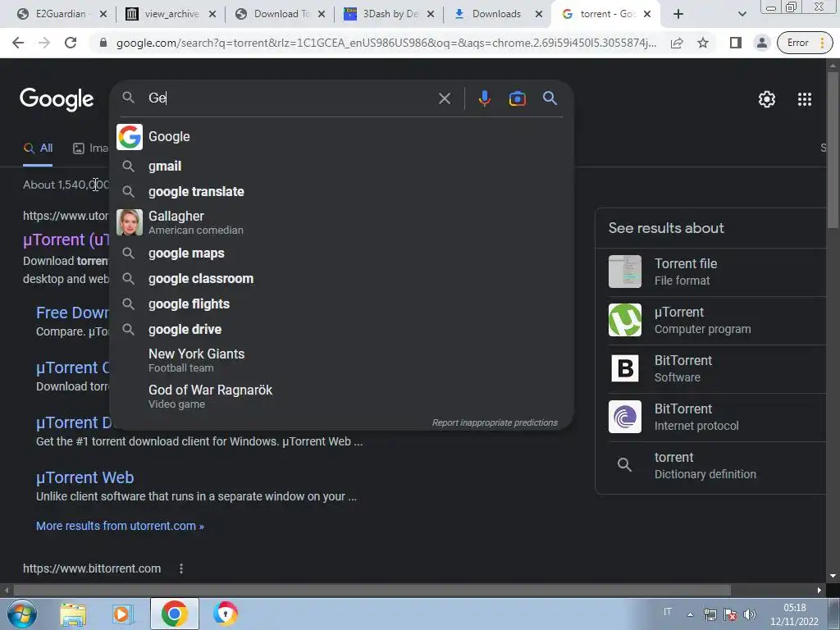Open the Chrome profile avatar icon
Viewport: 840px width, 630px height.
point(762,43)
